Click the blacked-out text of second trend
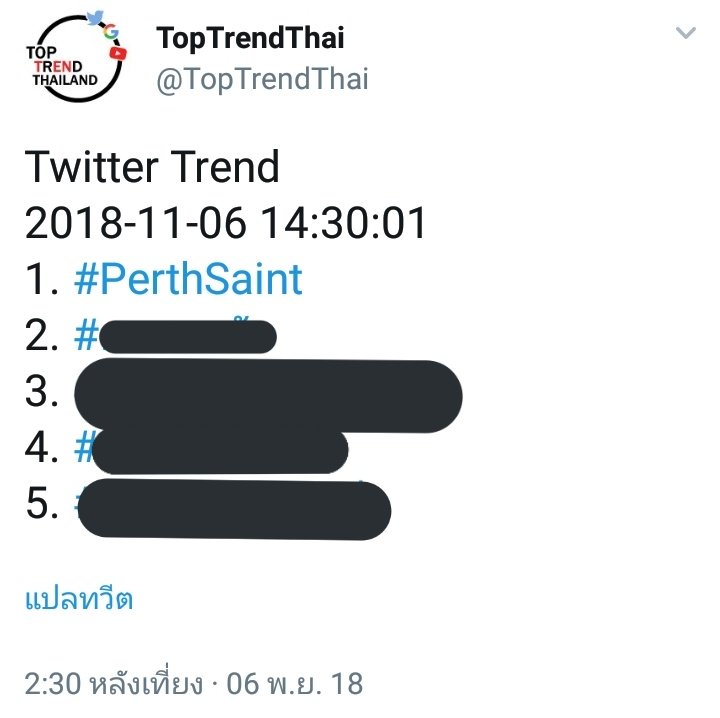The width and height of the screenshot is (720, 718). (x=188, y=337)
